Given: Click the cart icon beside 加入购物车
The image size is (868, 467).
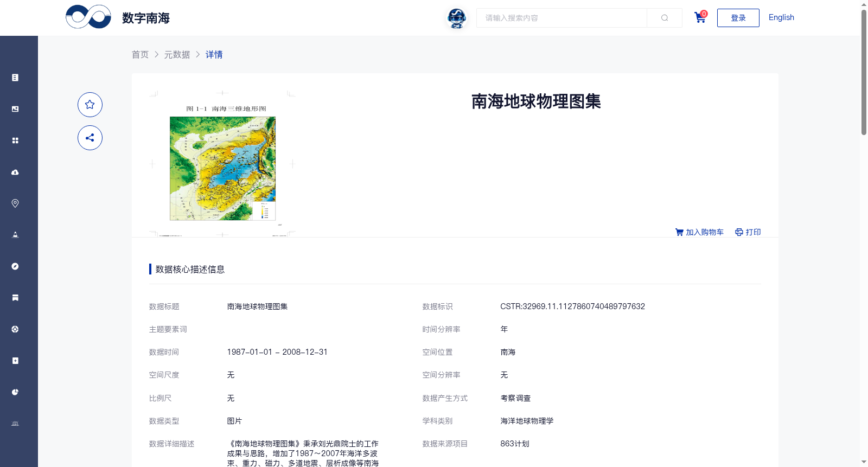Looking at the screenshot, I should [679, 232].
